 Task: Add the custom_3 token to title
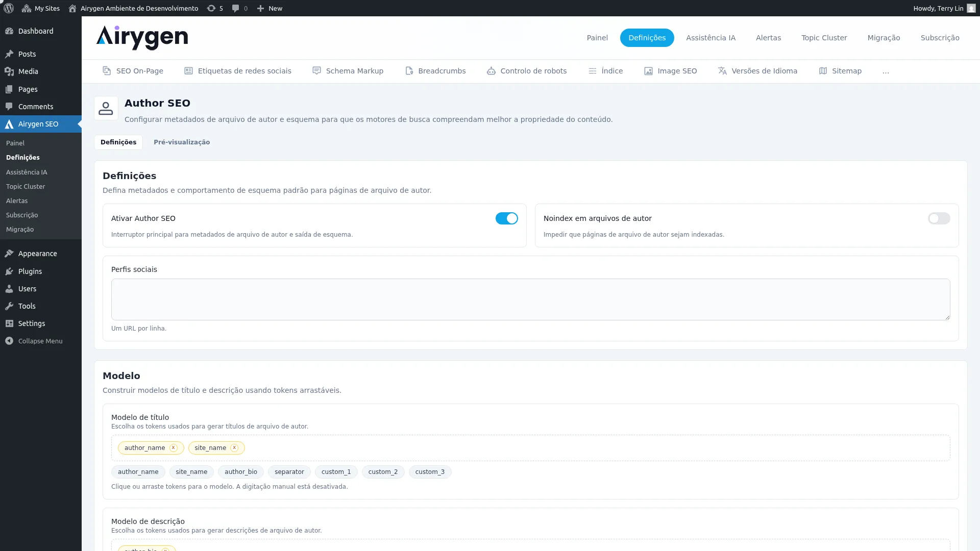point(430,472)
